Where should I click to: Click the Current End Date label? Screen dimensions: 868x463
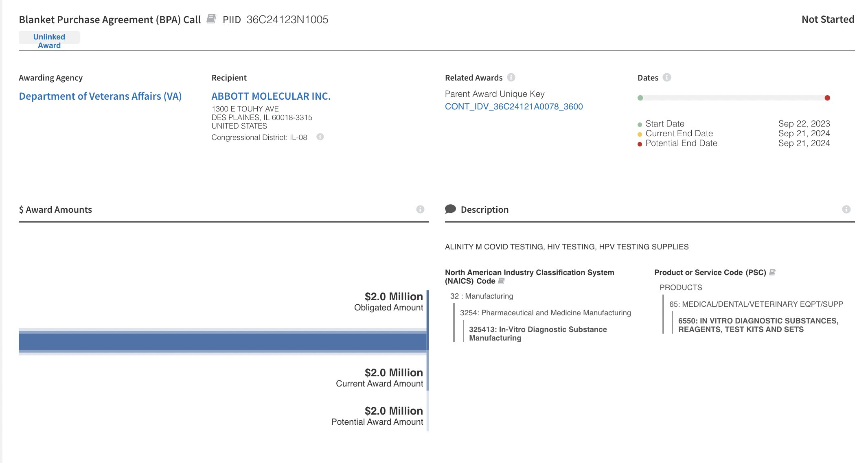[679, 133]
